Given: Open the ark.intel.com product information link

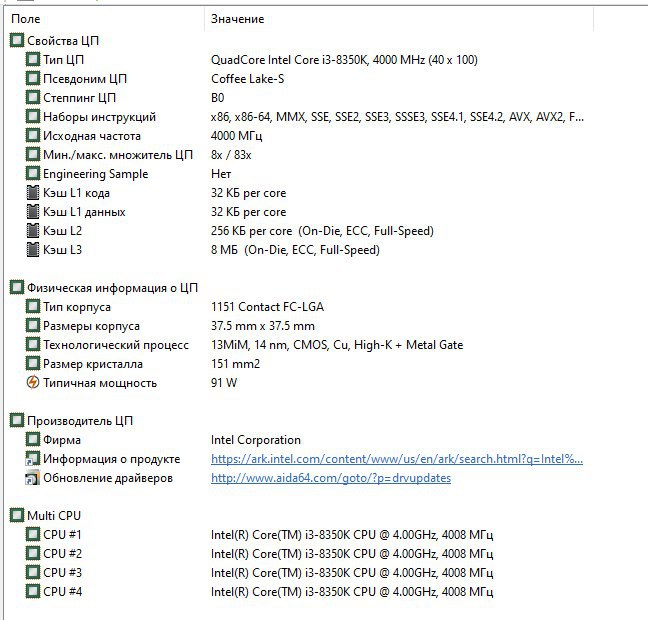Looking at the screenshot, I should pos(397,459).
